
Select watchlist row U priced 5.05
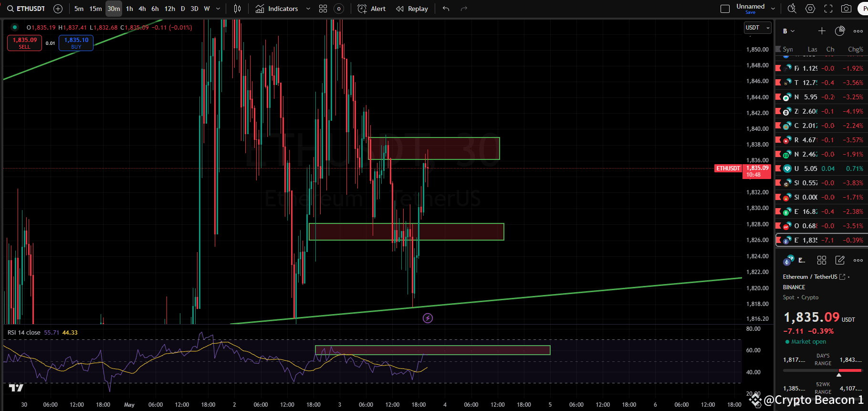tap(820, 169)
